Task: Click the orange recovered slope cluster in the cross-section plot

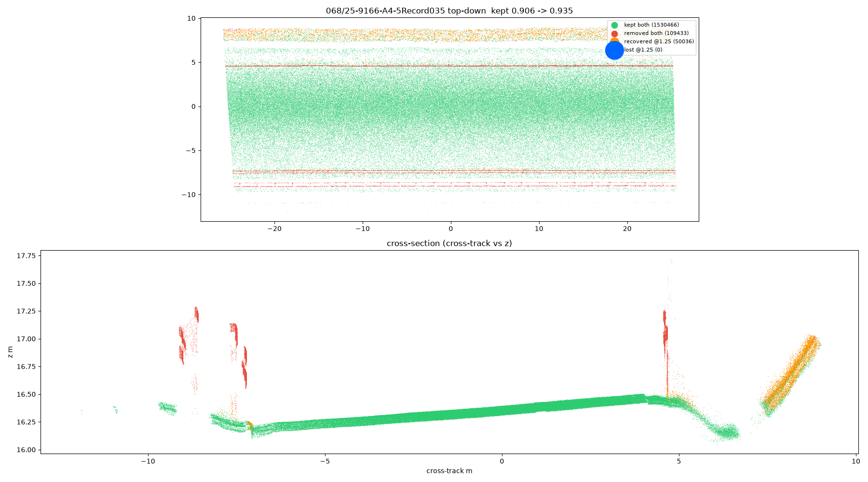Action: click(791, 376)
